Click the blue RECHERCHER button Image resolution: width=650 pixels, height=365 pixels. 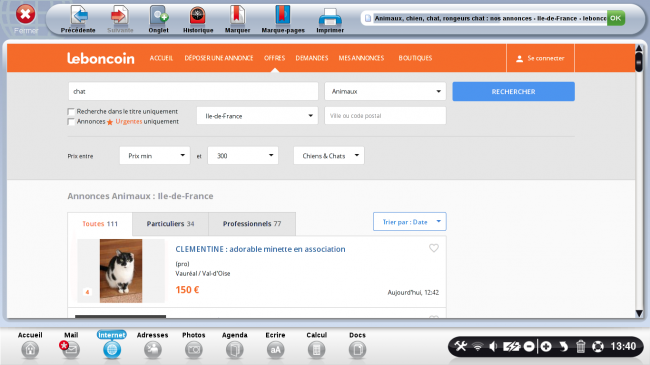513,91
